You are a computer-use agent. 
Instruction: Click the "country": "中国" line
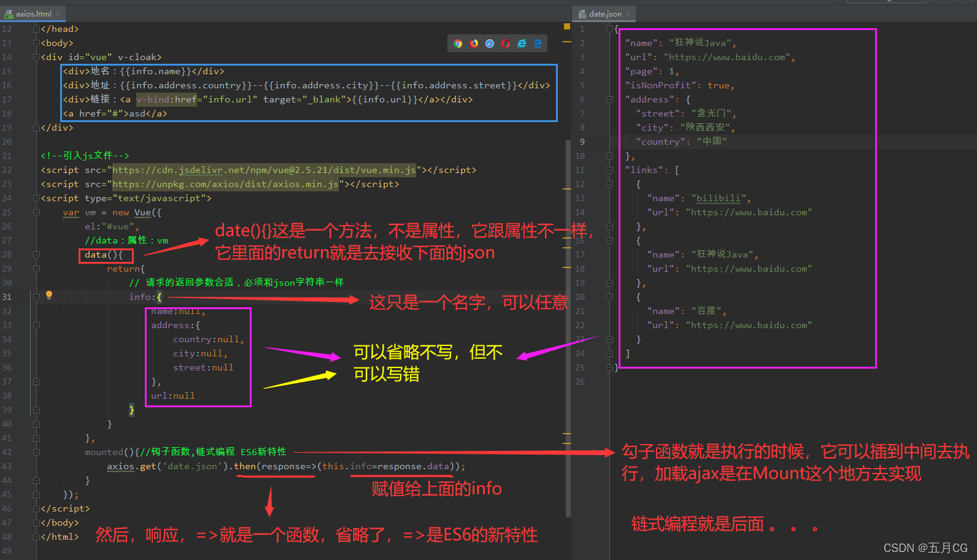click(x=681, y=142)
